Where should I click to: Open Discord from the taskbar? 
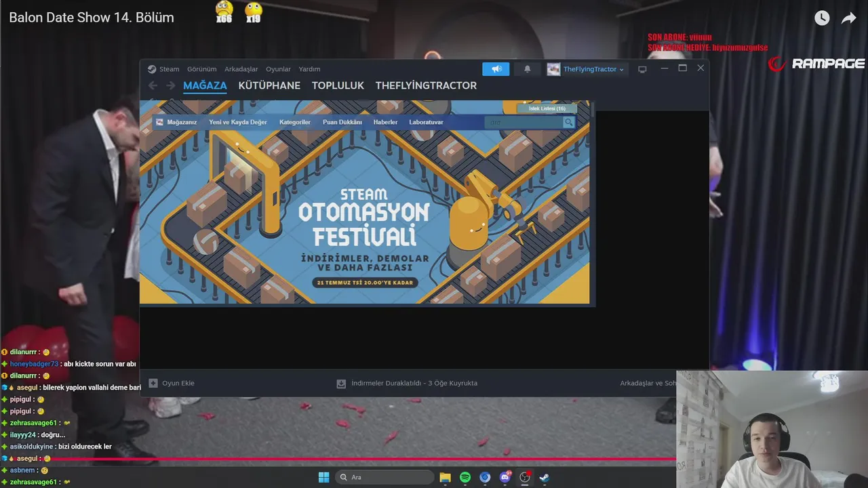(505, 477)
